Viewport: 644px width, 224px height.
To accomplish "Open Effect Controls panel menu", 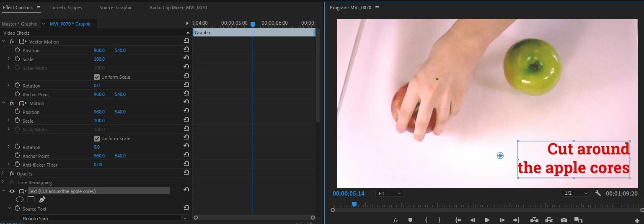I will tap(39, 8).
